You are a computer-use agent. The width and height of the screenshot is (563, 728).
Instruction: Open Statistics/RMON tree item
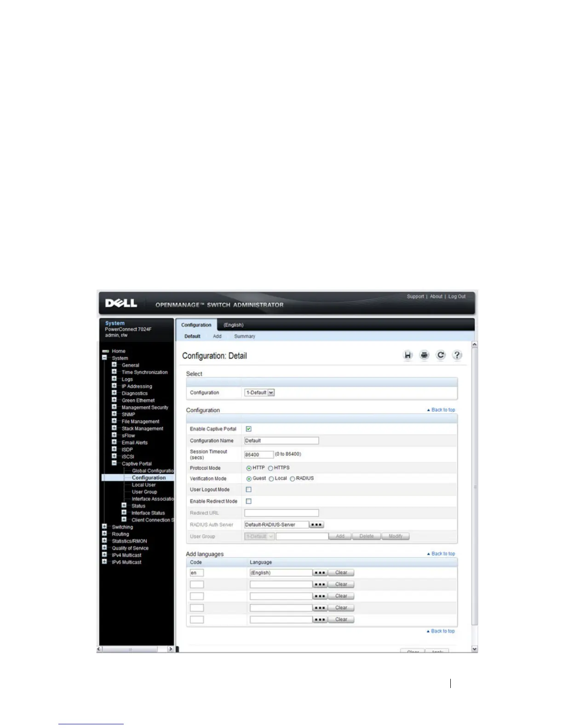(x=130, y=541)
